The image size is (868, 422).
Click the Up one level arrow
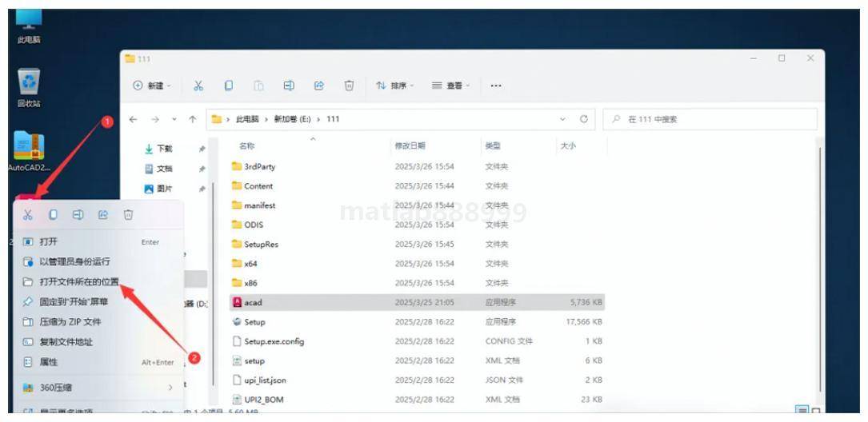[x=192, y=119]
